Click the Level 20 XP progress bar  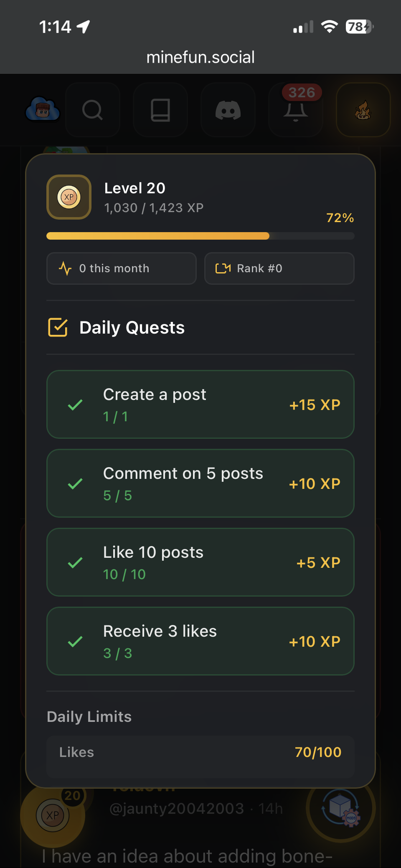pyautogui.click(x=200, y=236)
